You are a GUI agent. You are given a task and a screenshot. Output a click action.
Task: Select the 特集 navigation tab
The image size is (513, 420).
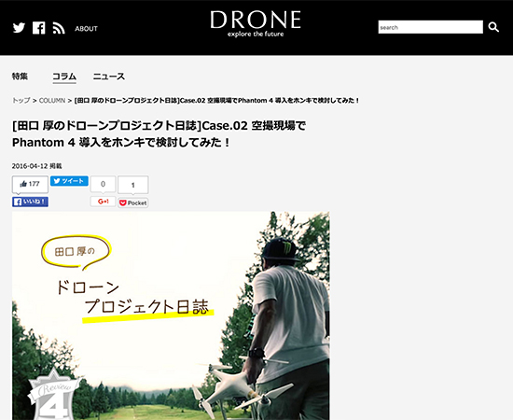click(20, 77)
